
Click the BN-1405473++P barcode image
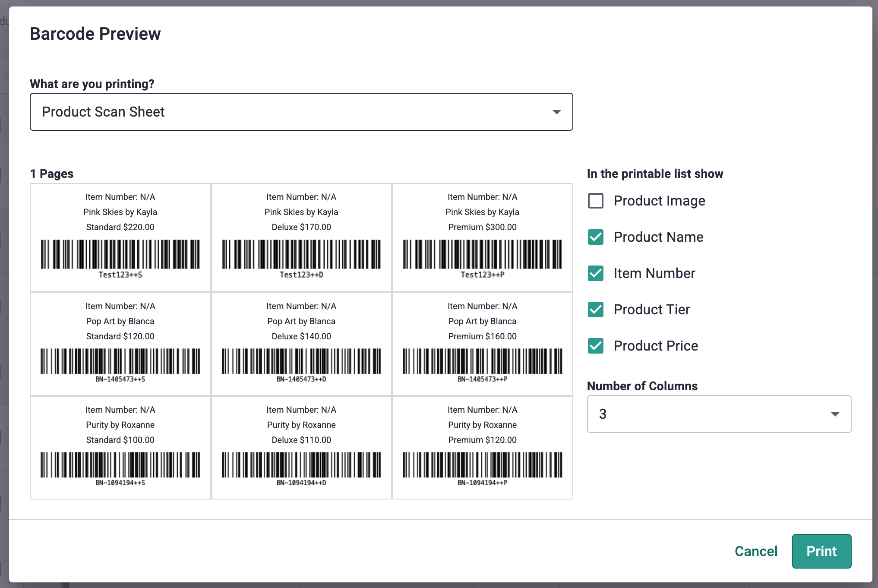482,362
